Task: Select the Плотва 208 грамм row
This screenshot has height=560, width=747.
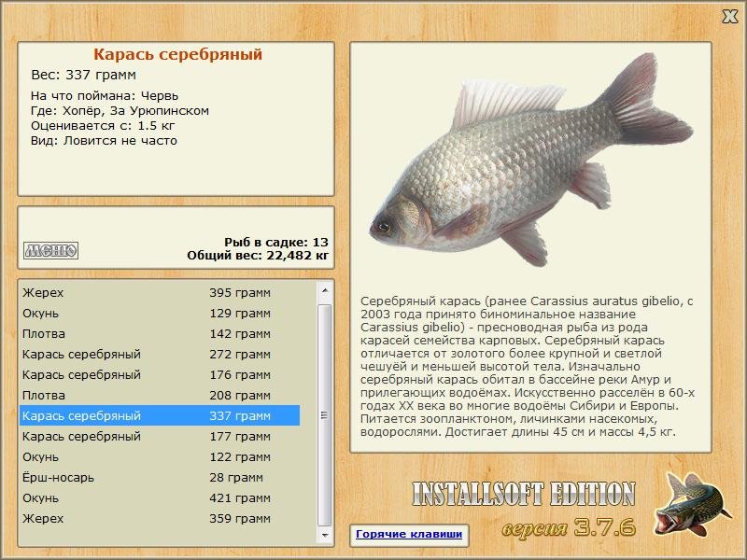Action: (x=160, y=395)
